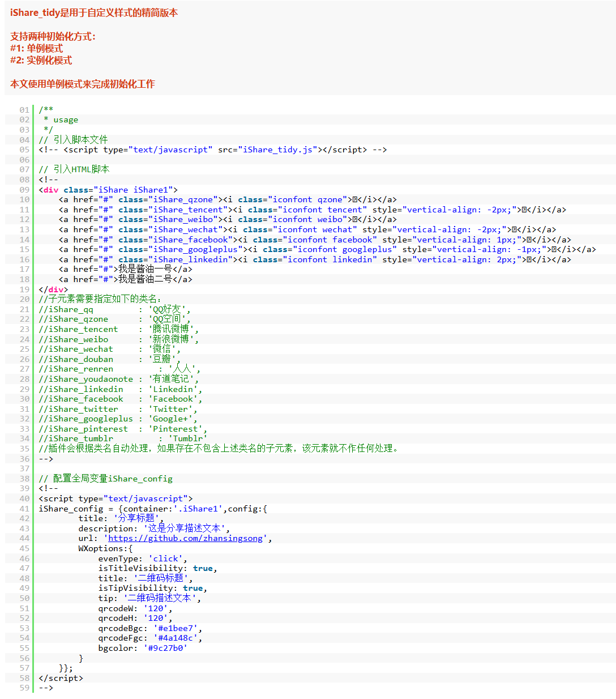
Task: Click the '我是酱油二号' anchor text
Action: pyautogui.click(x=146, y=279)
